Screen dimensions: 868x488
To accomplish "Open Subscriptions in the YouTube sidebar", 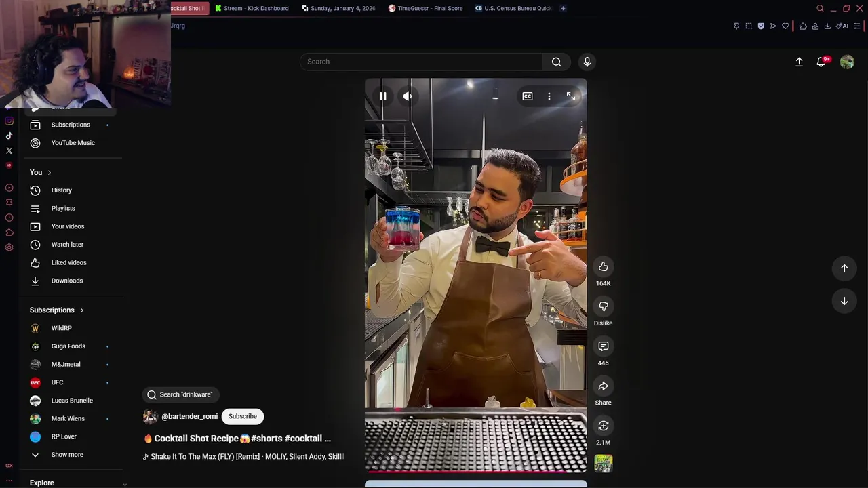I will click(71, 125).
